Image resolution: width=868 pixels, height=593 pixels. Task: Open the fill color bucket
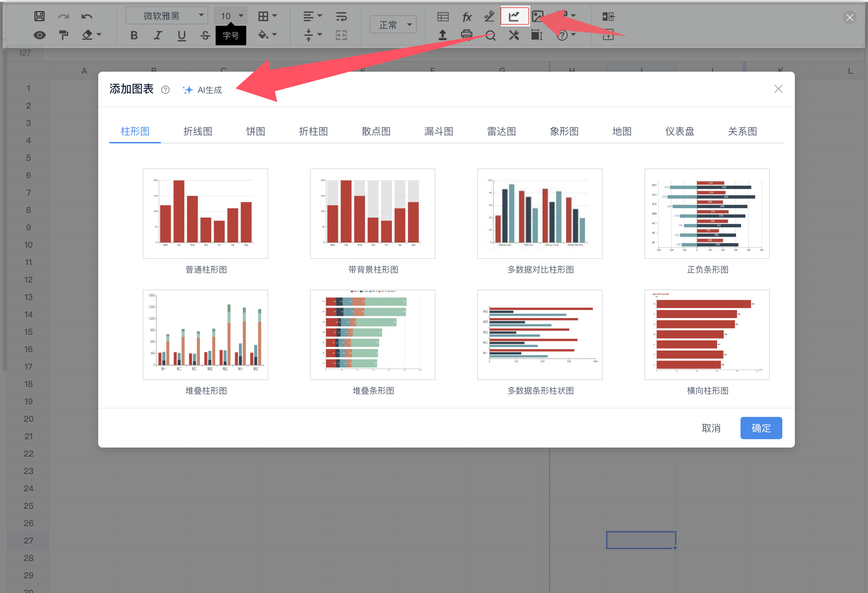tap(263, 35)
